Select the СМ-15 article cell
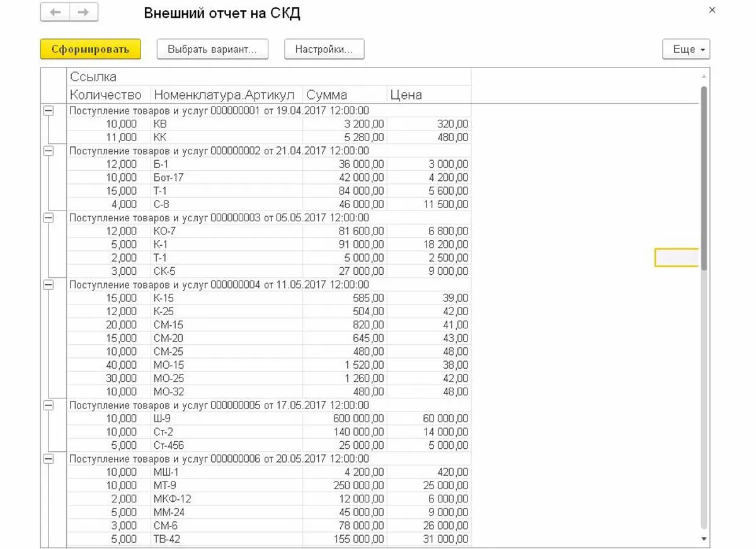The image size is (756, 549). point(227,325)
